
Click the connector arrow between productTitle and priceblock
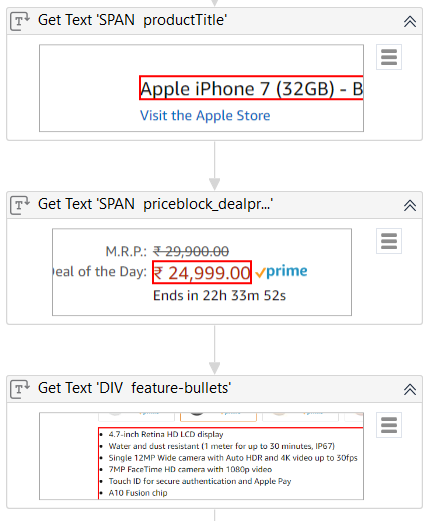[214, 166]
